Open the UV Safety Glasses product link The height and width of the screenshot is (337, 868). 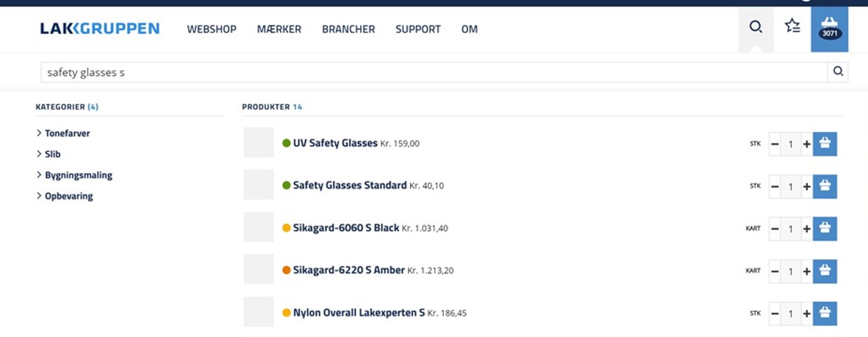(x=335, y=143)
